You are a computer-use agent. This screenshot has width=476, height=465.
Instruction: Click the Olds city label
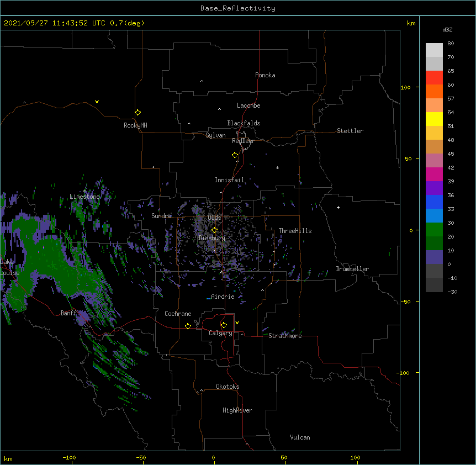214,218
